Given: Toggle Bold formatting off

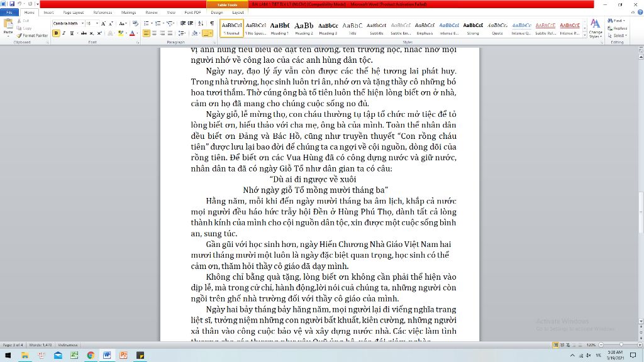Looking at the screenshot, I should tap(56, 33).
